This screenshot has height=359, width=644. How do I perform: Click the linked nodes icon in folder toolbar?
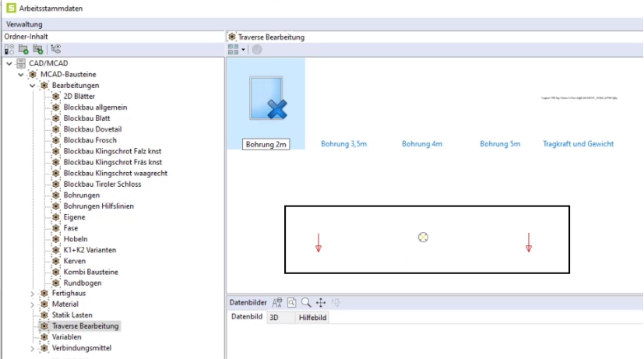coord(56,49)
